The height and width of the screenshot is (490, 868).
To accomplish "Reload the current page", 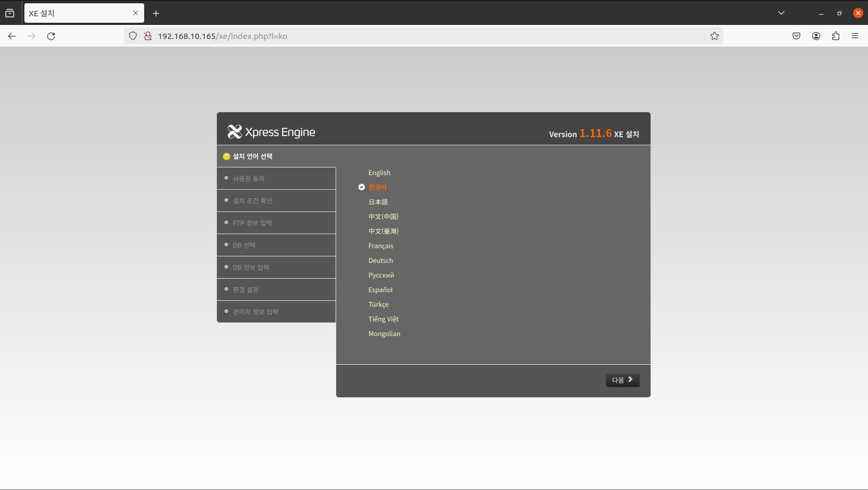I will (51, 36).
